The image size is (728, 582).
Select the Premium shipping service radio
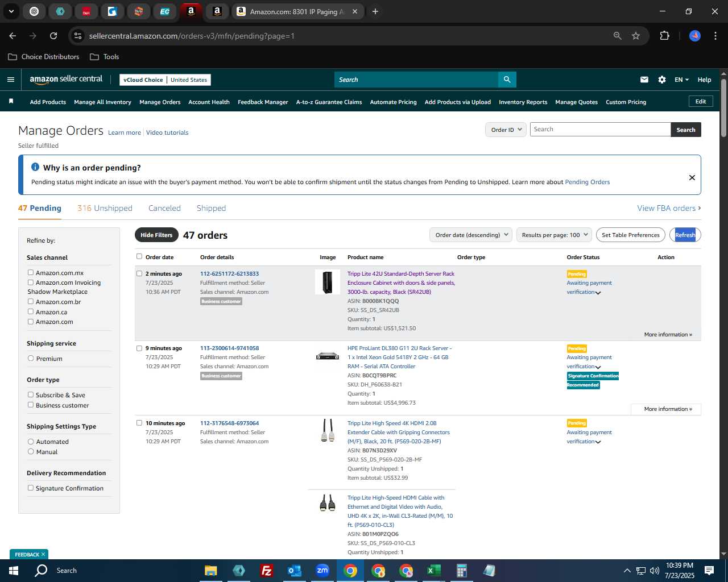(x=31, y=358)
